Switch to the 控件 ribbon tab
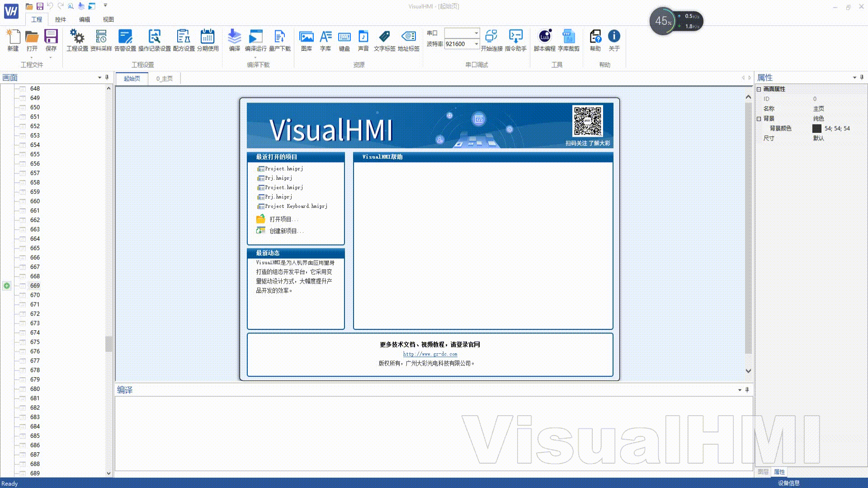 point(60,19)
